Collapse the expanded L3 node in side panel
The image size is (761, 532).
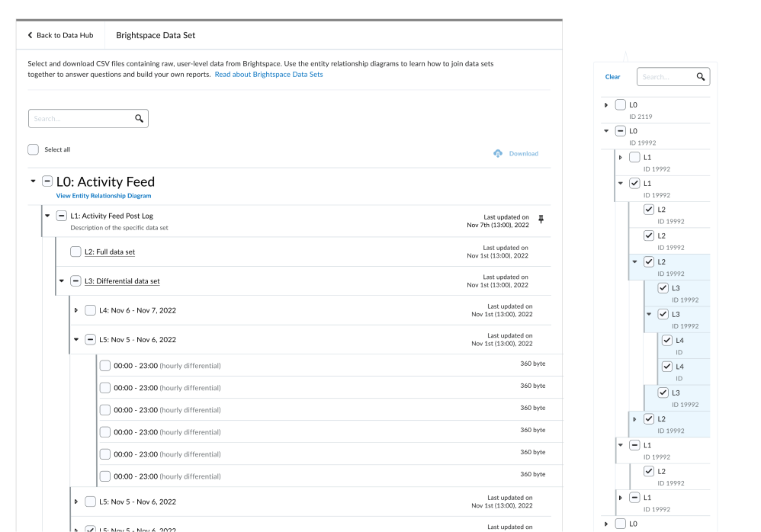(x=649, y=314)
